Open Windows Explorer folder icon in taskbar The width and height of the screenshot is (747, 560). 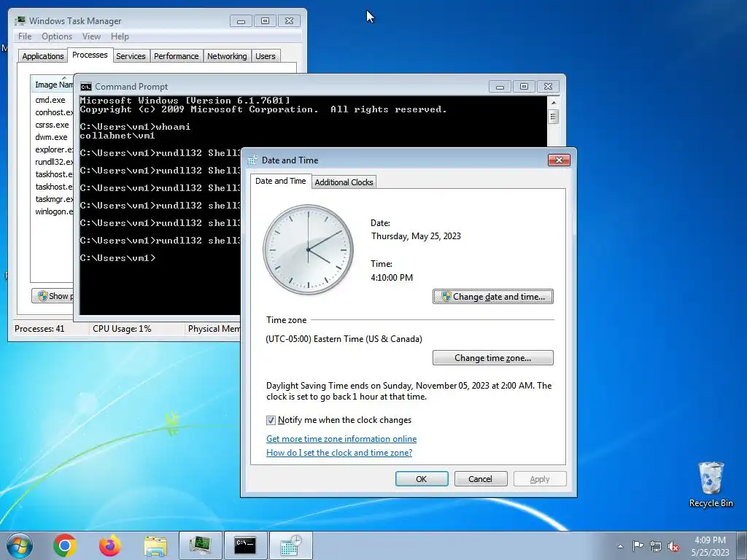155,545
